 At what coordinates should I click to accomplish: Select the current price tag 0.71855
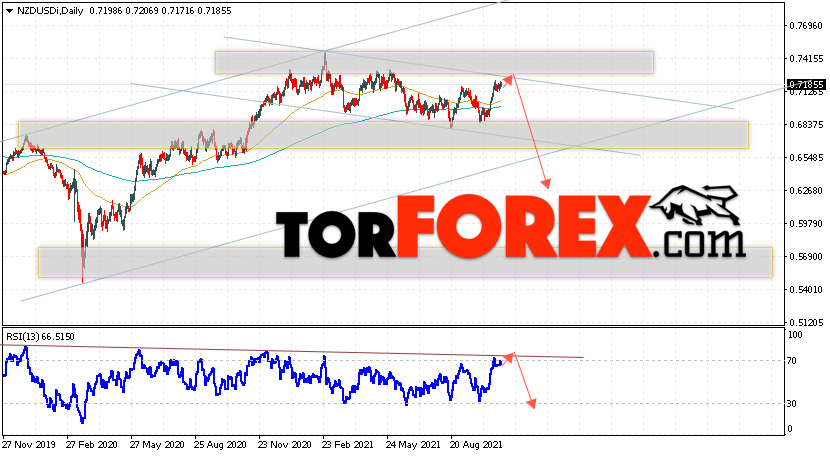click(806, 85)
